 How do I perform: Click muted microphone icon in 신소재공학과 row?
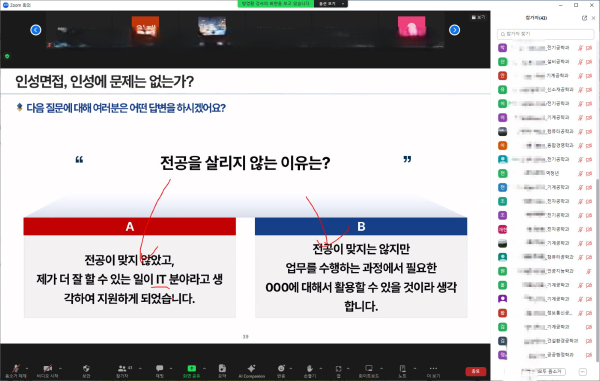point(580,90)
